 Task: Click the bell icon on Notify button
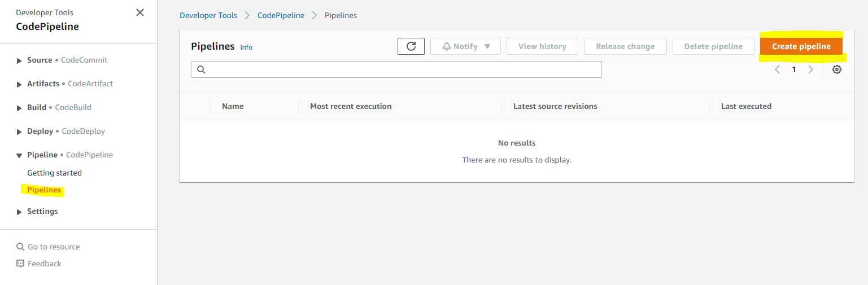447,46
